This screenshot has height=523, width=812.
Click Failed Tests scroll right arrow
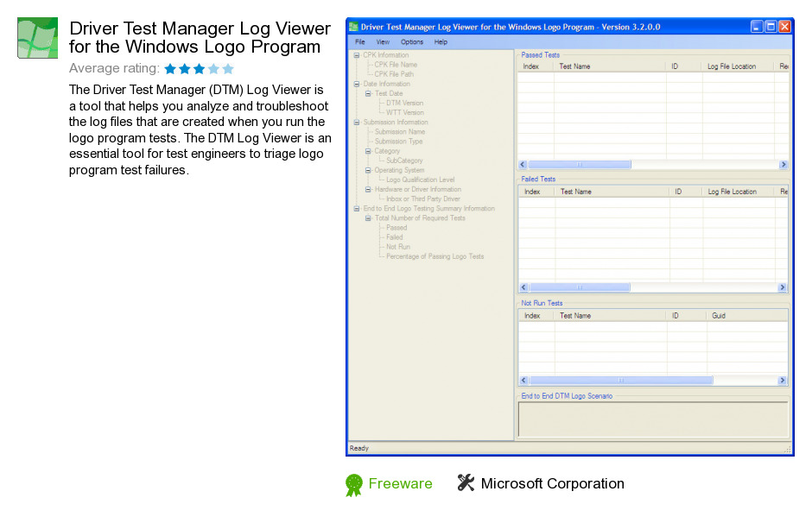783,287
